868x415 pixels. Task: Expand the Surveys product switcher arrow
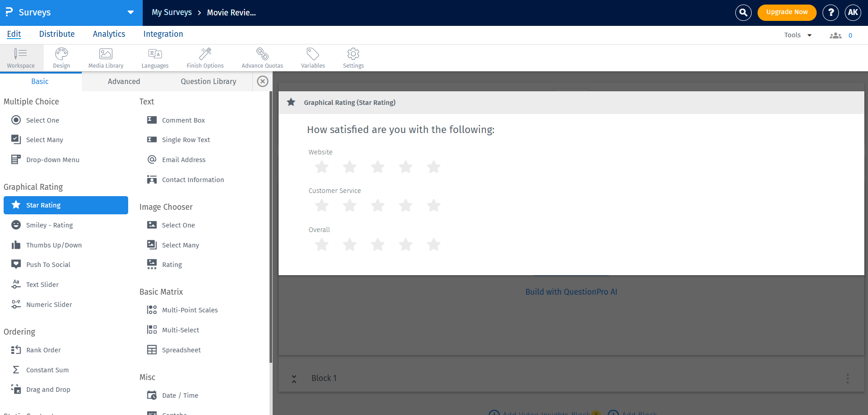pos(131,13)
